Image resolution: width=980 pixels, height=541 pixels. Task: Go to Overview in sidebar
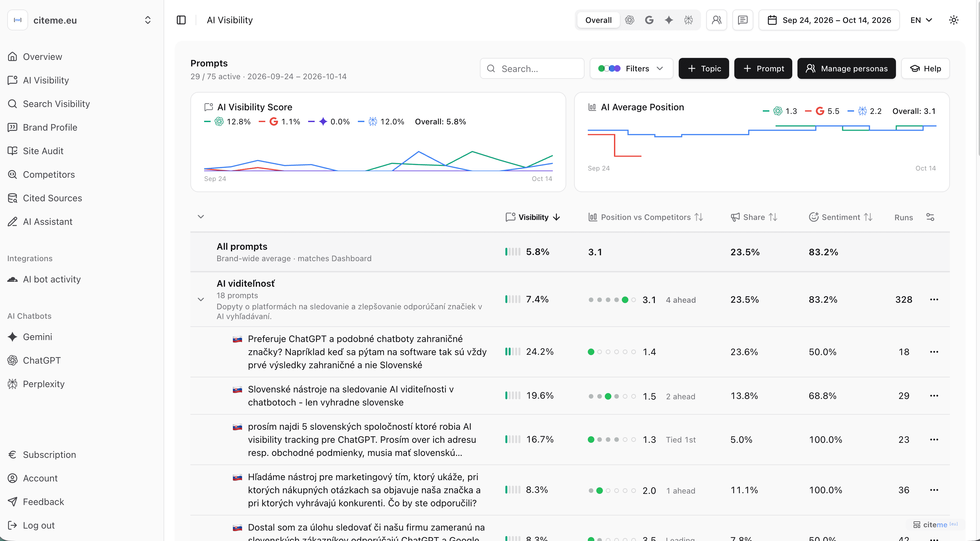click(42, 57)
